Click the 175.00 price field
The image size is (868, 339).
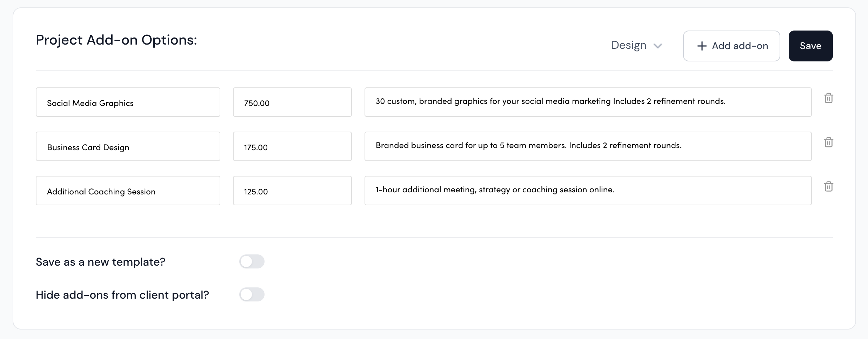[292, 147]
